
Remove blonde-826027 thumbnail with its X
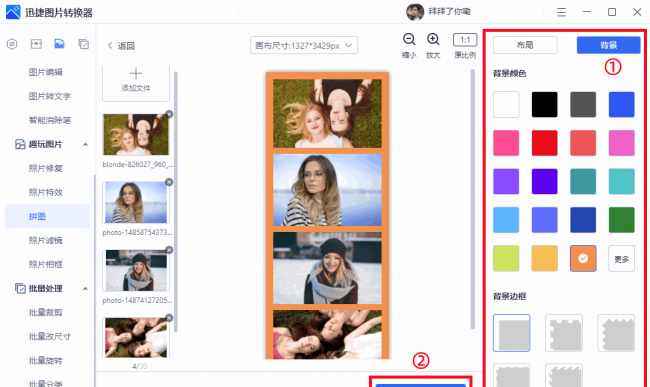coord(169,114)
